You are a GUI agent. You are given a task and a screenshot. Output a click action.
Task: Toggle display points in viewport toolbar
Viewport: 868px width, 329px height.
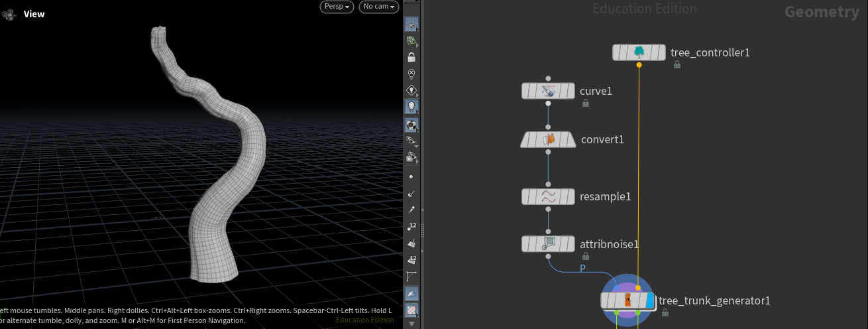click(411, 176)
